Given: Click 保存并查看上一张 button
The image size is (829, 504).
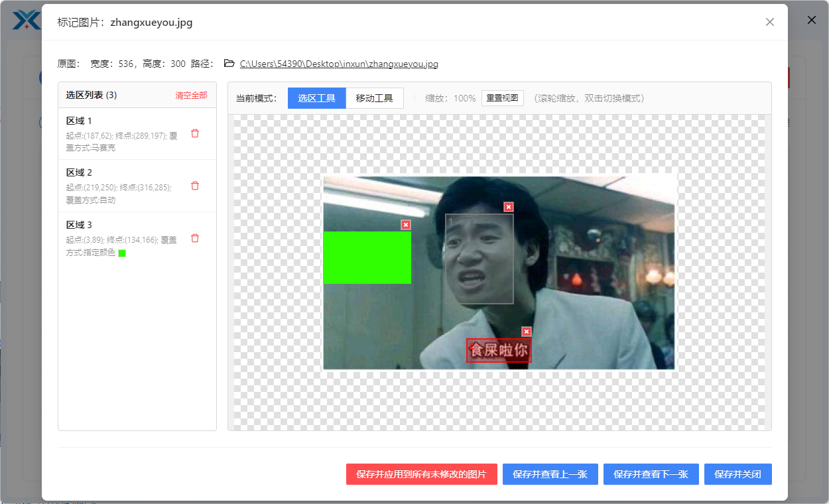Looking at the screenshot, I should 550,474.
